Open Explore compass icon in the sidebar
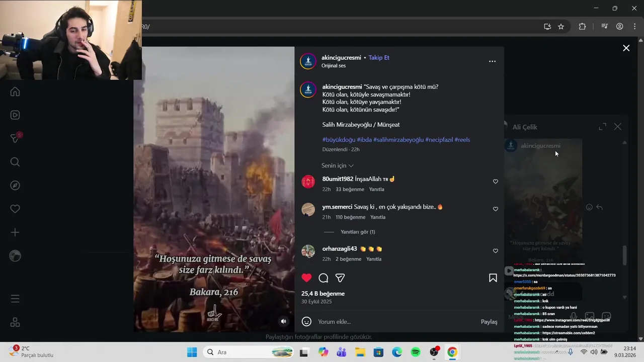This screenshot has width=644, height=362. tap(15, 186)
